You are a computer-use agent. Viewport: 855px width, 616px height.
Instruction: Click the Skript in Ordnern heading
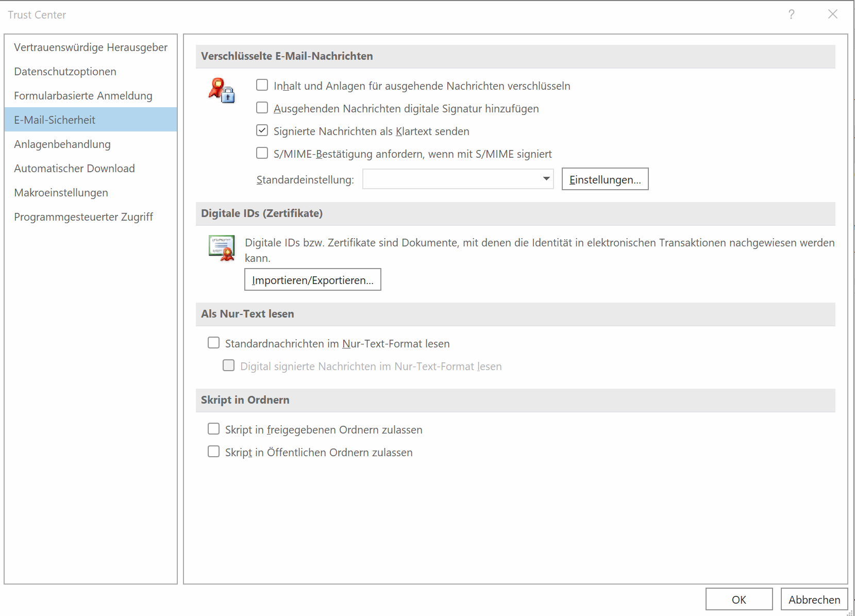pyautogui.click(x=245, y=400)
